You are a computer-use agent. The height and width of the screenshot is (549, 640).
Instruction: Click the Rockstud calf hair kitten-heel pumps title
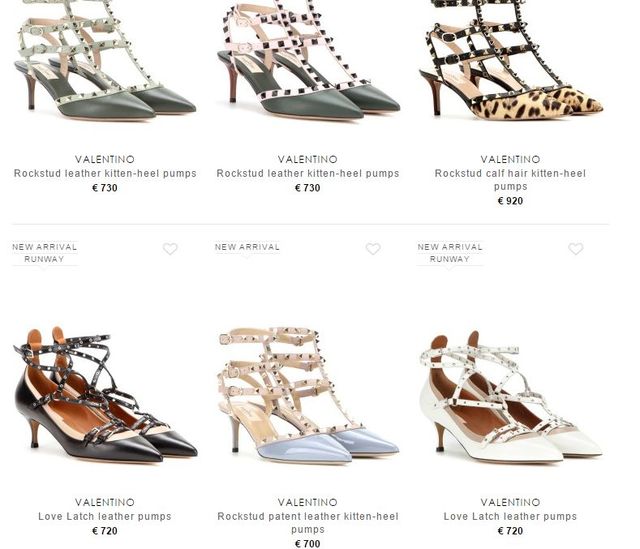[510, 180]
